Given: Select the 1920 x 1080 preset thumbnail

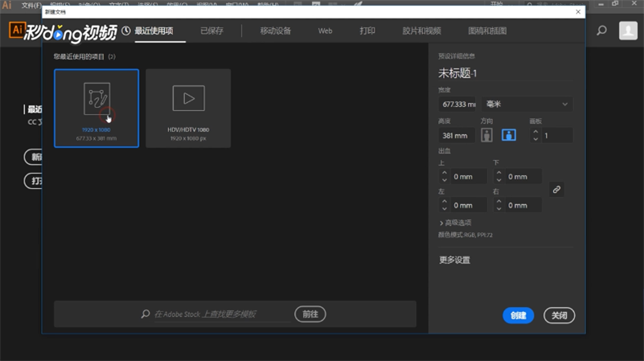Looking at the screenshot, I should [x=96, y=109].
